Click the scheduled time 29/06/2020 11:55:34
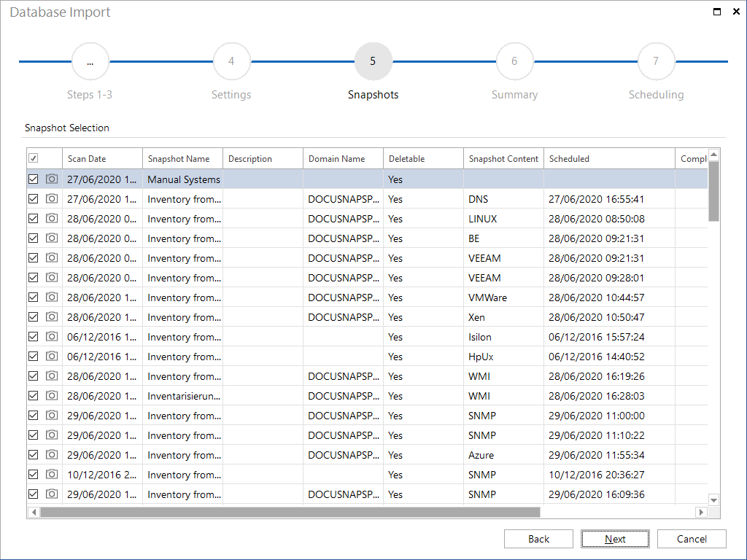Image resolution: width=747 pixels, height=560 pixels. tap(596, 455)
